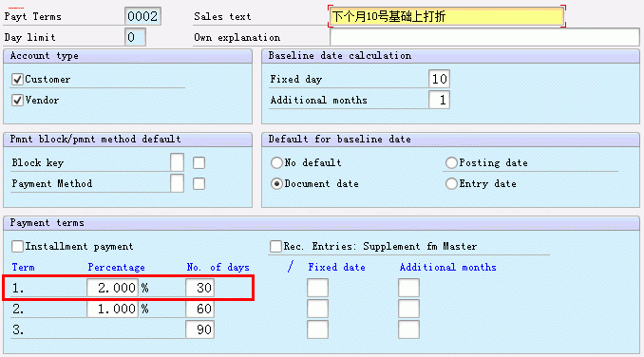Image resolution: width=644 pixels, height=357 pixels.
Task: Click the Fixed date field for term 2
Action: tap(317, 309)
